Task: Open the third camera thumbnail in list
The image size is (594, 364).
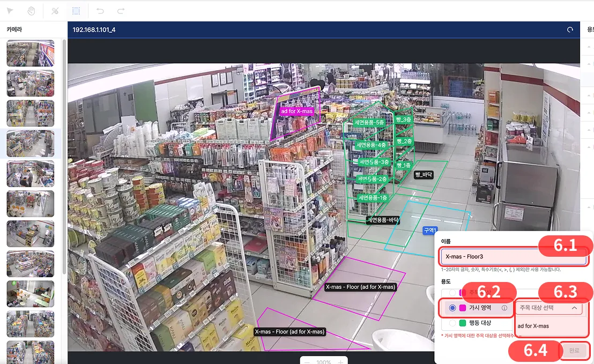Action: pos(31,113)
